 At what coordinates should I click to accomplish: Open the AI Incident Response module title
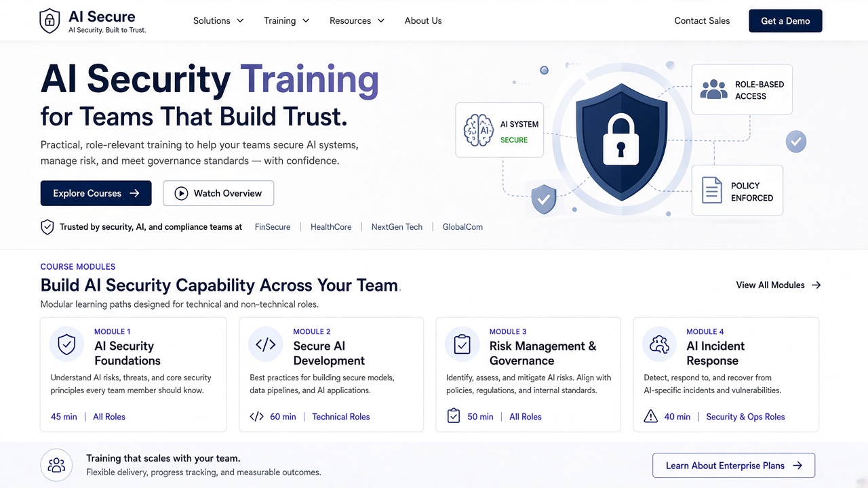(x=715, y=353)
